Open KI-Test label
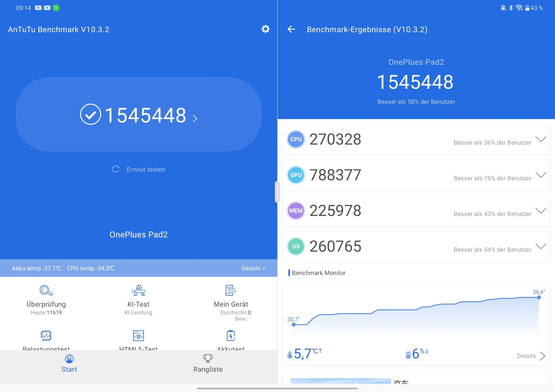Screen dimensions: 555x392 pos(139,304)
